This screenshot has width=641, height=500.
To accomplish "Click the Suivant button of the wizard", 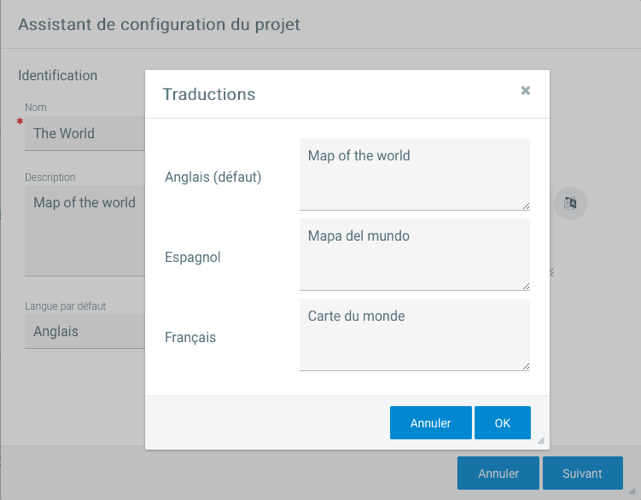I will (x=582, y=474).
